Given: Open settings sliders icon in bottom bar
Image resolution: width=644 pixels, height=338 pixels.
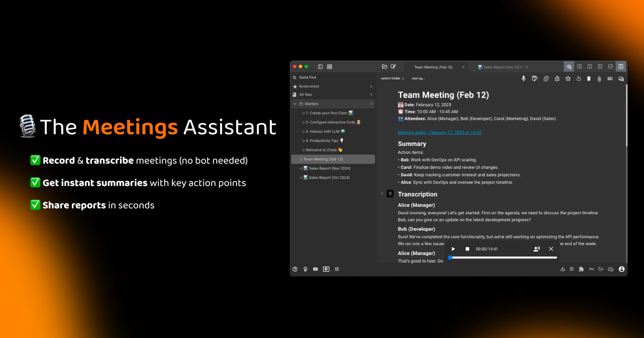Looking at the screenshot, I should [337, 269].
